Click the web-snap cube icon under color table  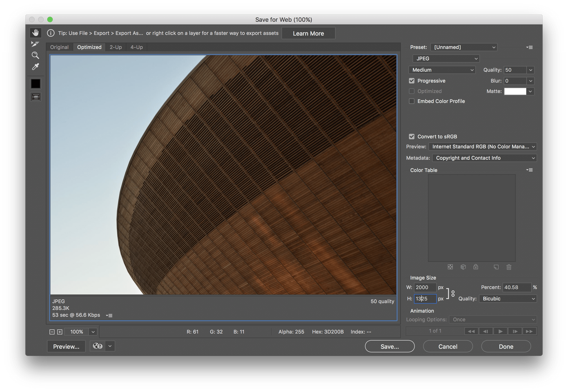pyautogui.click(x=463, y=267)
